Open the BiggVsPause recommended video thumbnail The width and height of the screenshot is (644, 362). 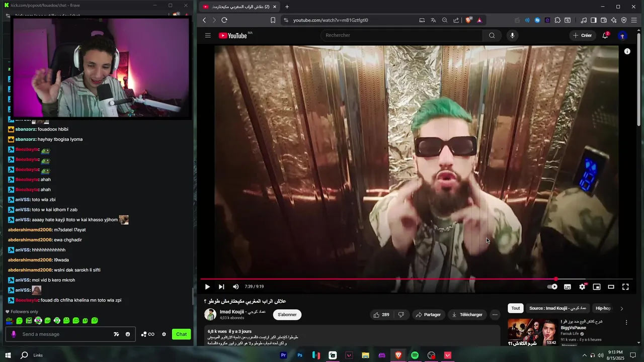pos(532,332)
